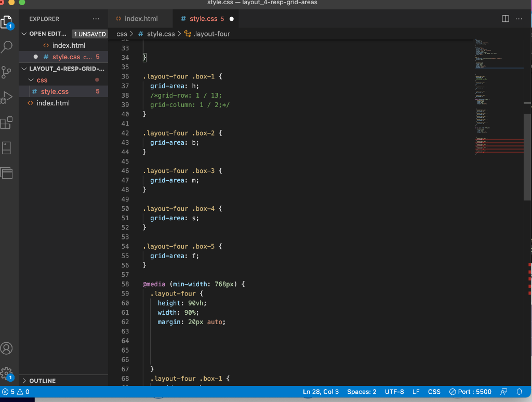Screen dimensions: 532x402
Task: Collapse the Open Editors section
Action: pyautogui.click(x=24, y=34)
